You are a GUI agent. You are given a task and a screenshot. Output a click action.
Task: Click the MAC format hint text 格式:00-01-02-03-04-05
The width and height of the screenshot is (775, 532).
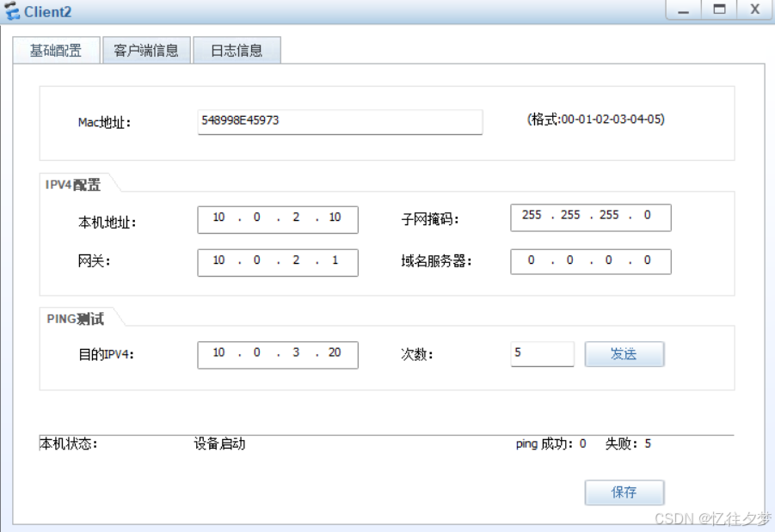point(595,119)
